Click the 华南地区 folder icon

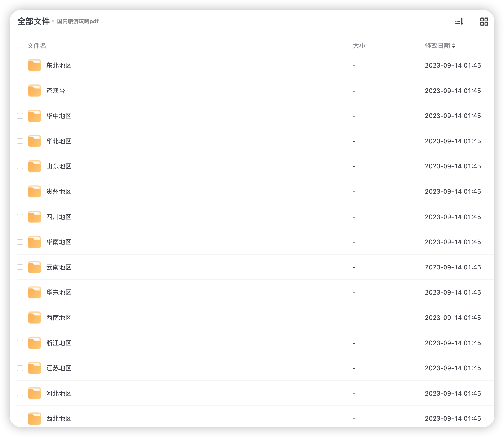point(34,242)
